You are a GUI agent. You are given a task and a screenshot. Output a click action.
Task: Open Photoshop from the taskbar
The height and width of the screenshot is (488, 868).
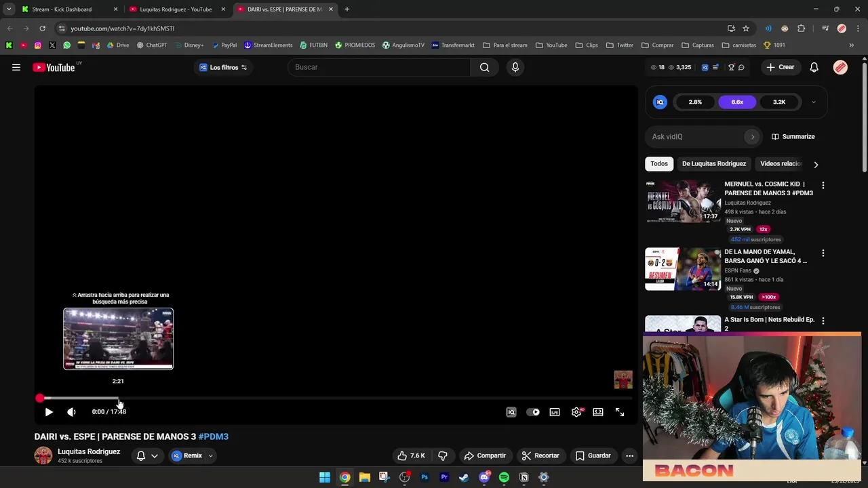pyautogui.click(x=425, y=477)
